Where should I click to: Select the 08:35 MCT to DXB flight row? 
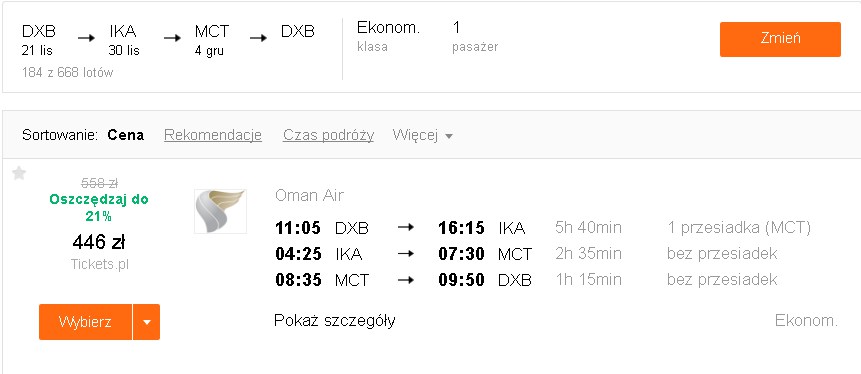[526, 280]
